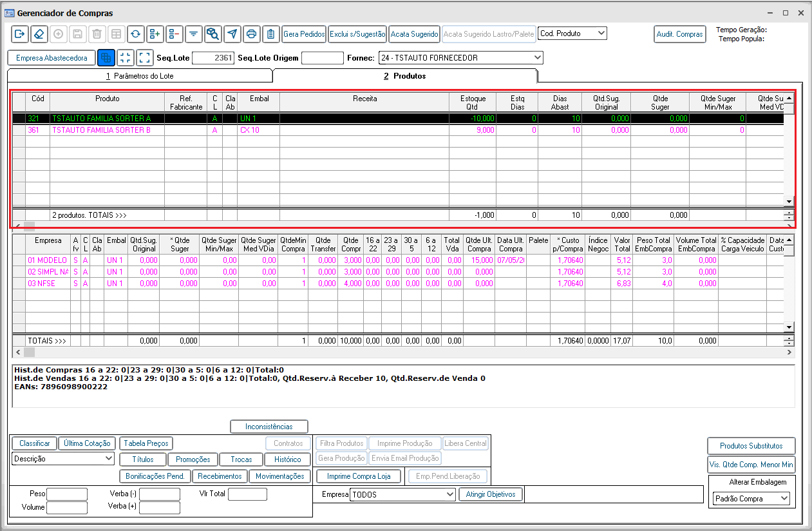Open the Alterar Embalagem Padrão Compra dropdown
Viewport: 812px width, 531px height.
click(x=751, y=498)
